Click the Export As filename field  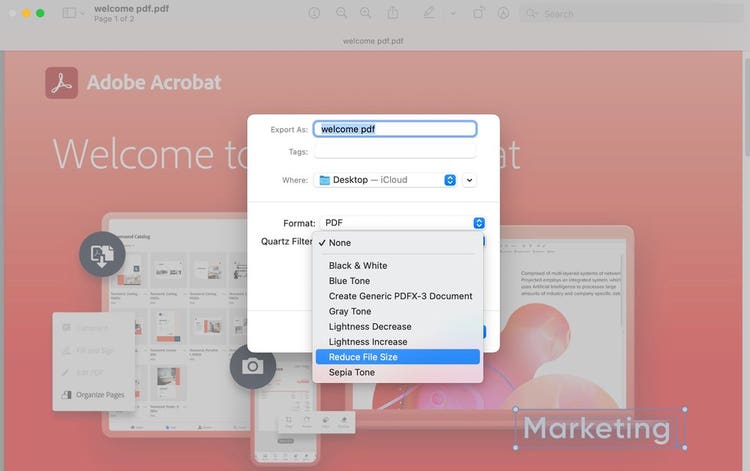pos(395,129)
